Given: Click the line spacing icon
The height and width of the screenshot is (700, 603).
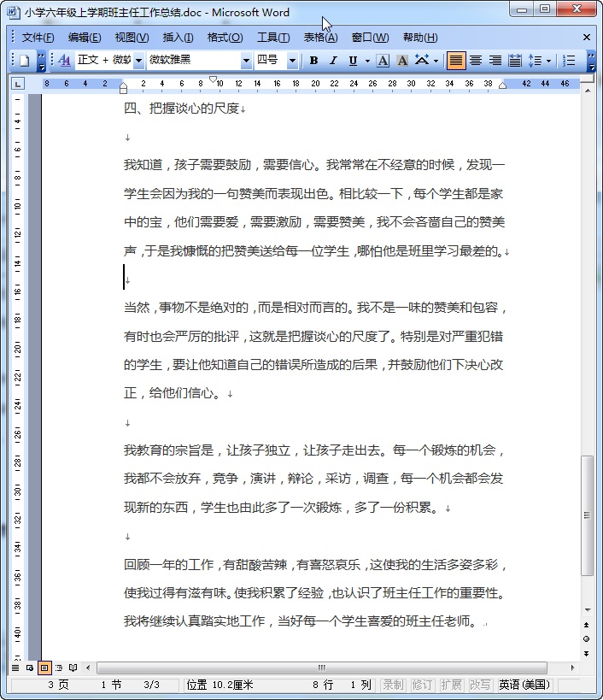Looking at the screenshot, I should pyautogui.click(x=535, y=61).
